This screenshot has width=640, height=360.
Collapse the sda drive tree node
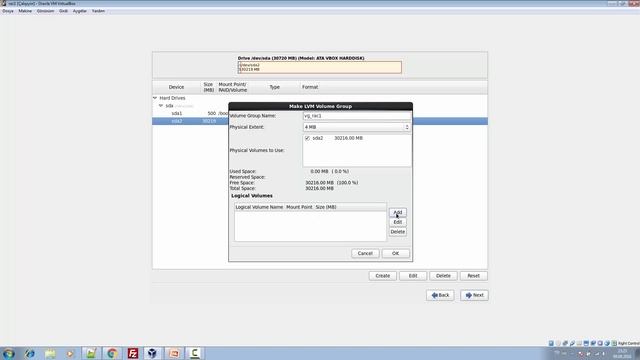pos(161,106)
